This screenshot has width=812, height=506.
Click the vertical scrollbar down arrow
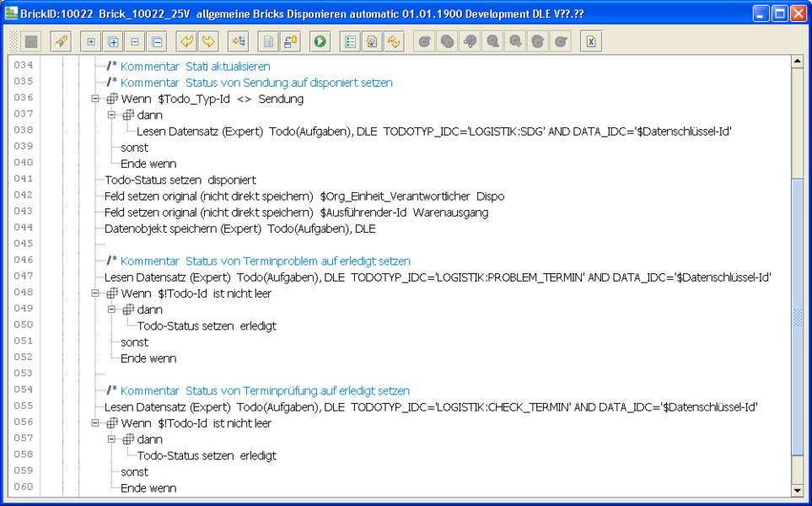[x=797, y=490]
